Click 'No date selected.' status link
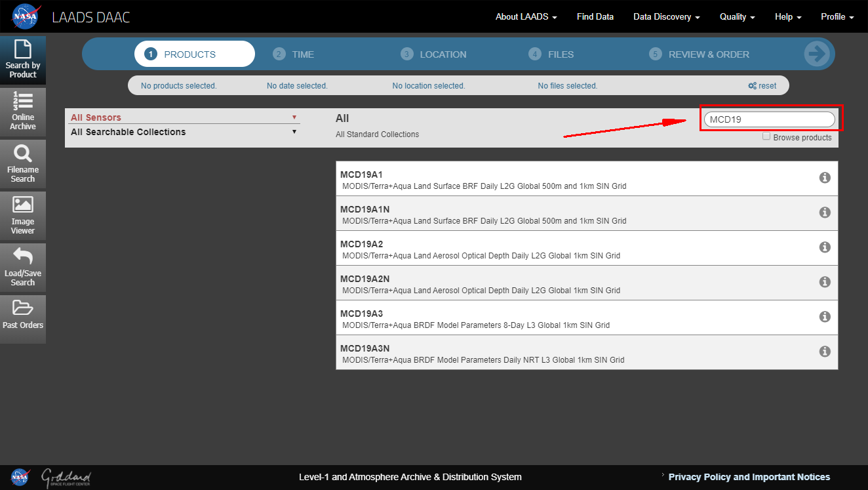Viewport: 868px width, 490px height. [x=297, y=86]
